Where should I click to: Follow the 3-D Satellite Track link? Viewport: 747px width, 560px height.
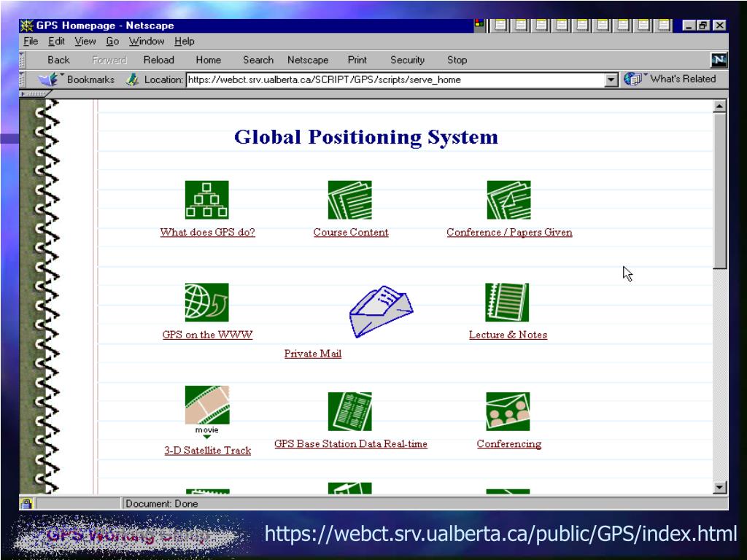[x=207, y=450]
